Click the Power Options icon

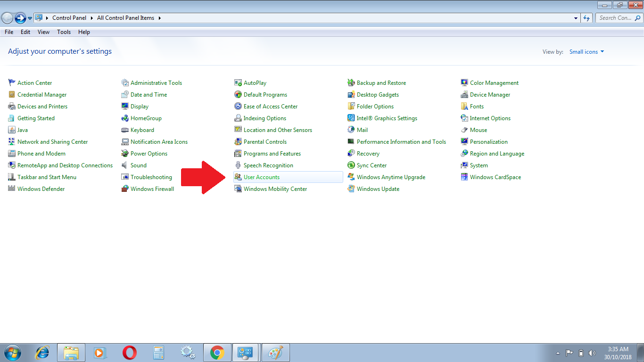click(x=125, y=153)
